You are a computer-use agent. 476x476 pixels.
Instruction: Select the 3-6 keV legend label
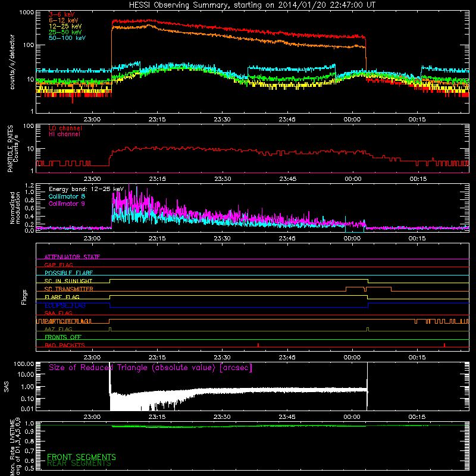pyautogui.click(x=61, y=14)
